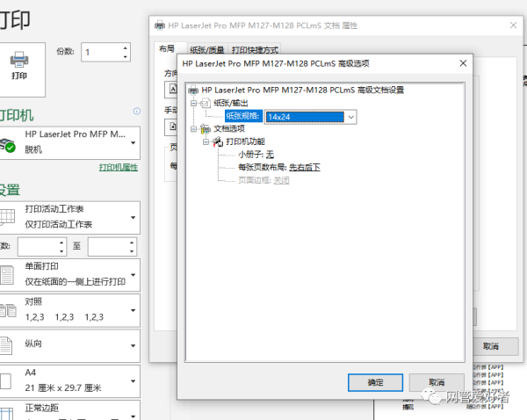527x420 pixels.
Task: Click the printer info icon beside 打印机
Action: coord(137,111)
